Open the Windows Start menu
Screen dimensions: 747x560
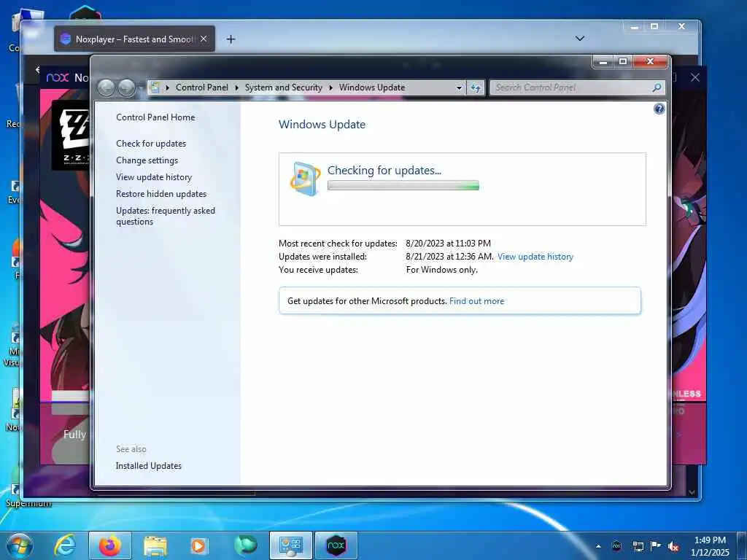[x=19, y=545]
